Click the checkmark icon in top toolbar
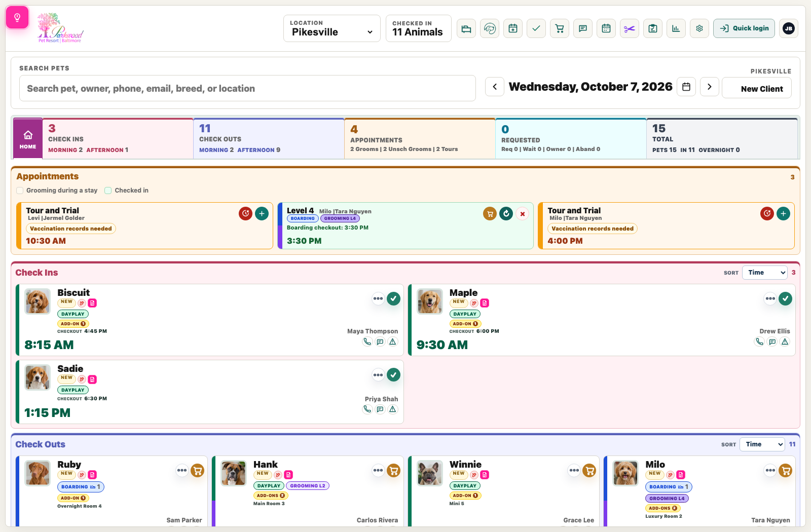 coord(536,28)
